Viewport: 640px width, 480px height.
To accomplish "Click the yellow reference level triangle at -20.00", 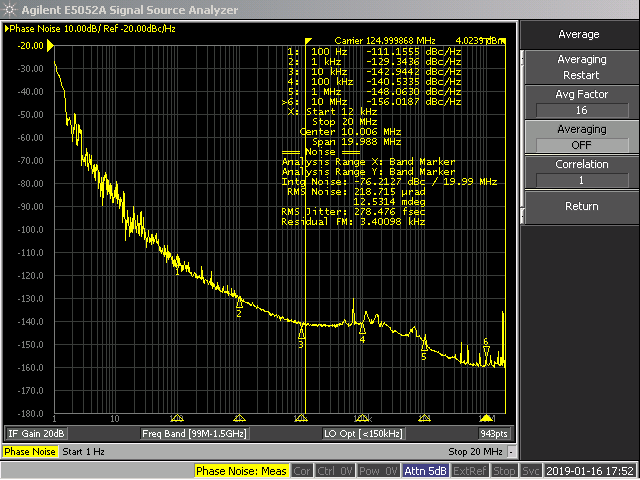I will coord(50,46).
